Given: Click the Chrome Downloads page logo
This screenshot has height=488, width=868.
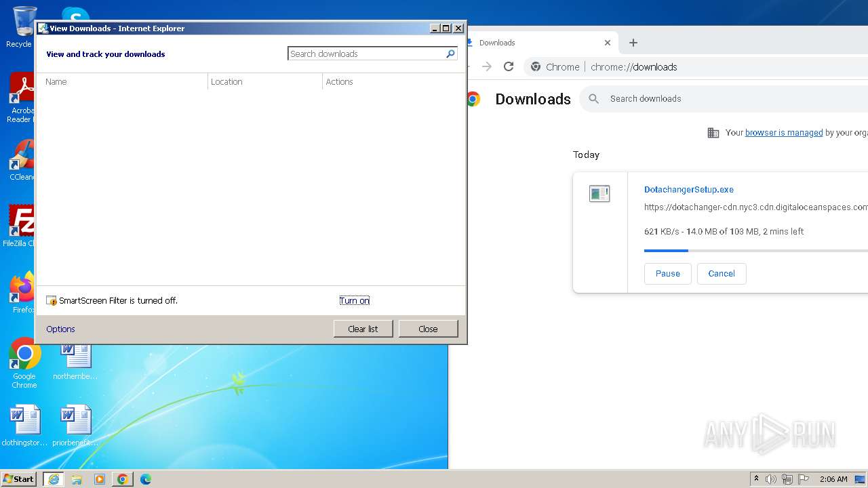Looking at the screenshot, I should [473, 99].
